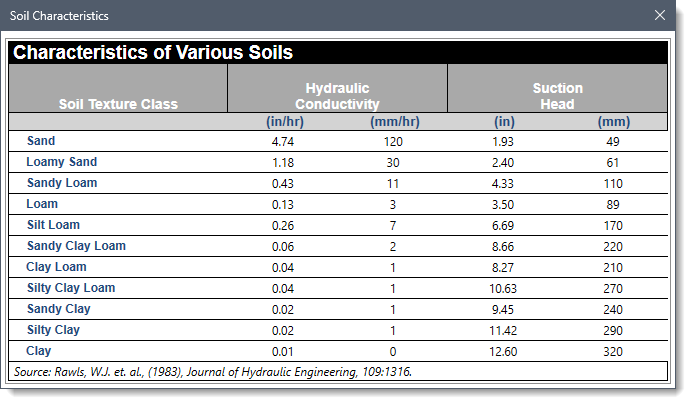Viewport: 691px width, 404px height.
Task: Click the 10.63 value for Silty Clay Loam
Action: click(503, 289)
